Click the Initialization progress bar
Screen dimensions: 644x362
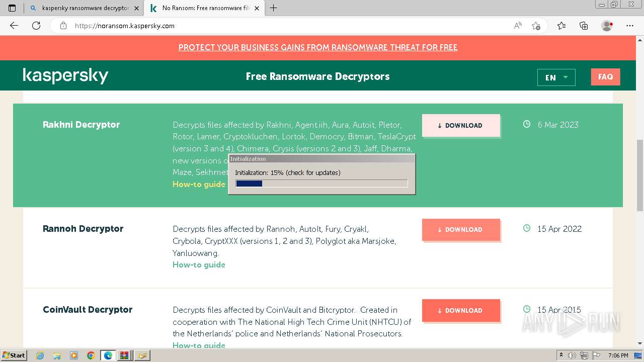pyautogui.click(x=321, y=184)
